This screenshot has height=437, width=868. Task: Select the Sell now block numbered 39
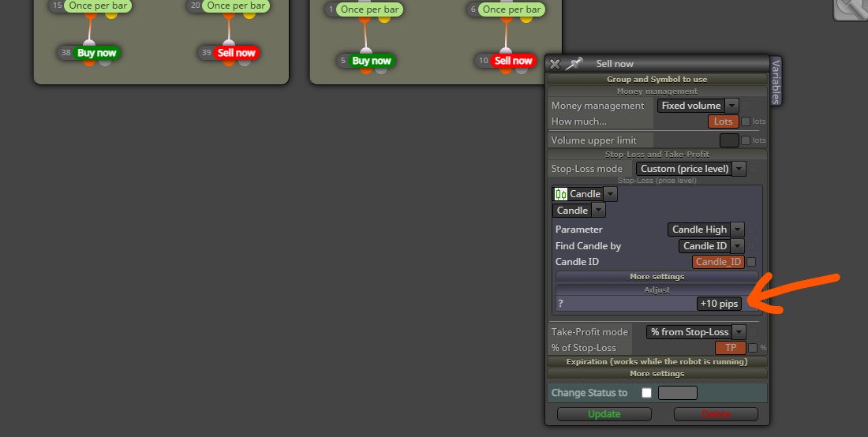(237, 53)
